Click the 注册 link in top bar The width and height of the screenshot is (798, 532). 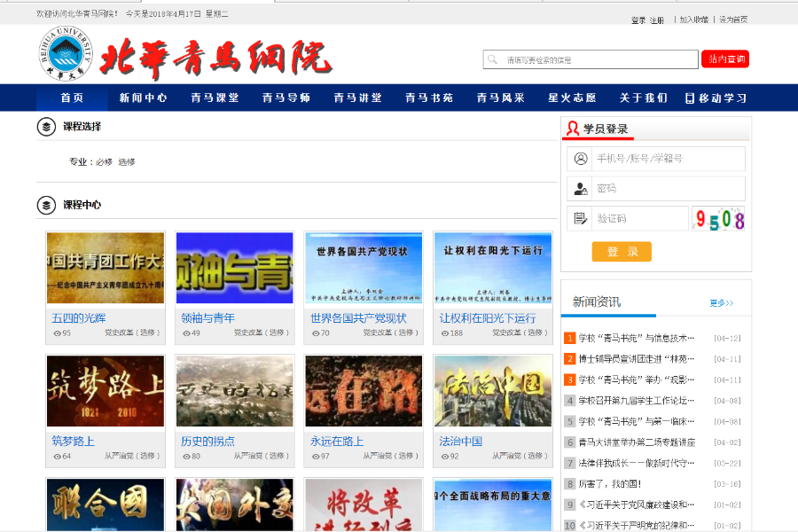click(657, 20)
